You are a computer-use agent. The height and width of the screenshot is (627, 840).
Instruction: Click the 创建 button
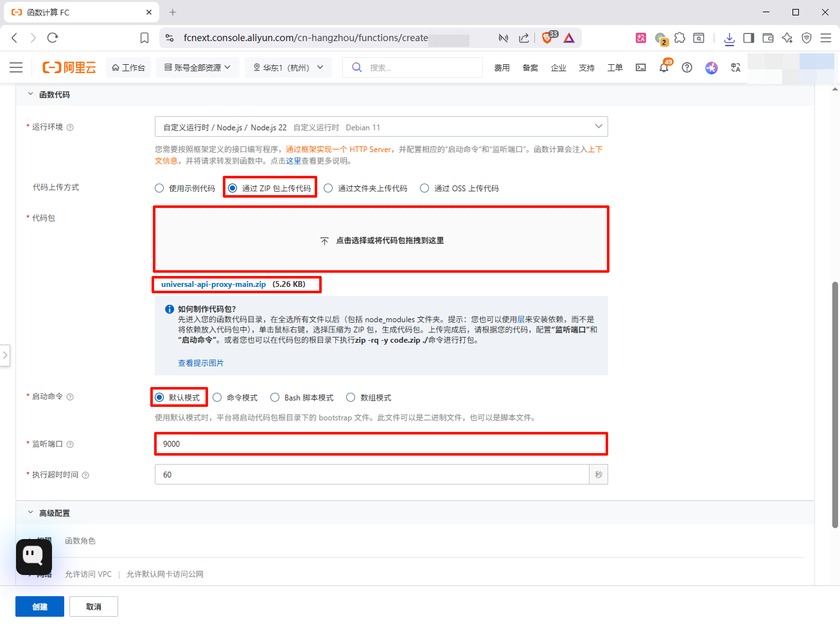click(x=40, y=606)
